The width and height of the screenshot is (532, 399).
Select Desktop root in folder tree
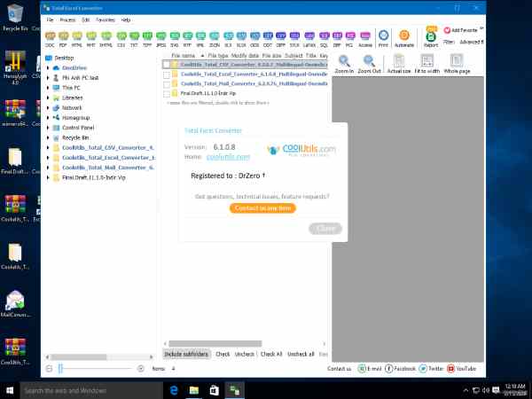point(64,58)
